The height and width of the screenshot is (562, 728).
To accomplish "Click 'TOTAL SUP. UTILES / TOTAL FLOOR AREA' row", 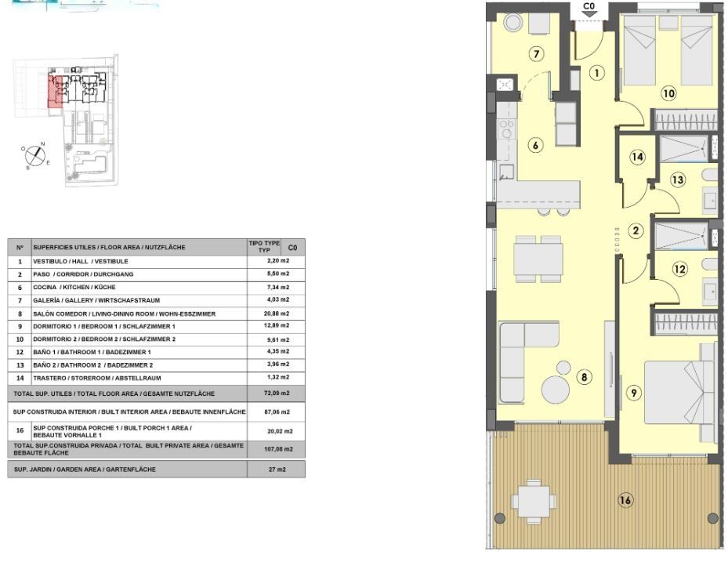I will click(x=156, y=393).
